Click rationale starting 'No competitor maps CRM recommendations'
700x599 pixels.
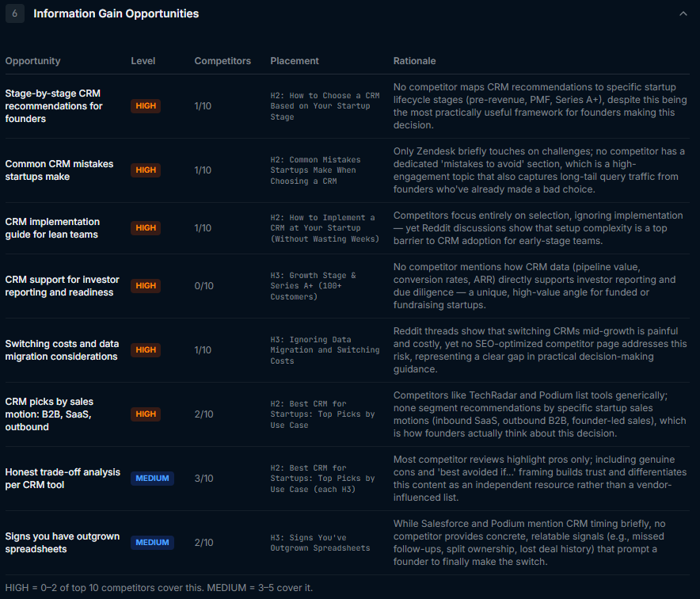(540, 106)
